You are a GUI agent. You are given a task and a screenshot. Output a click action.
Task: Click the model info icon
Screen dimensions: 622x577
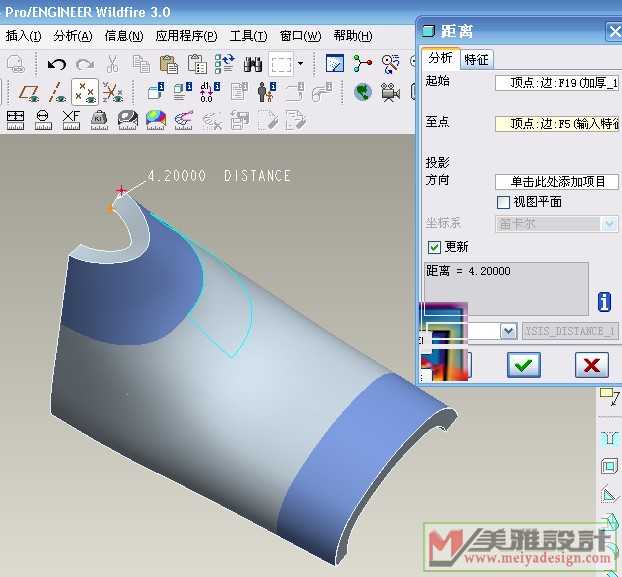click(183, 91)
